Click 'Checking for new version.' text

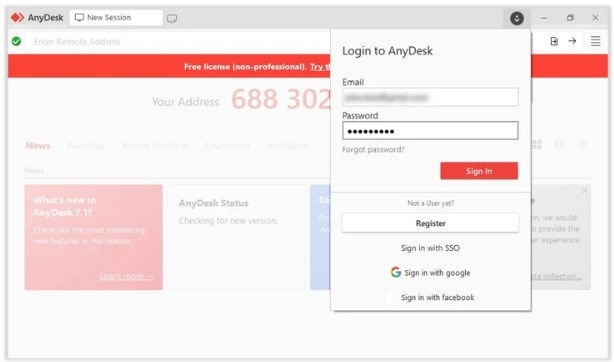pos(228,221)
